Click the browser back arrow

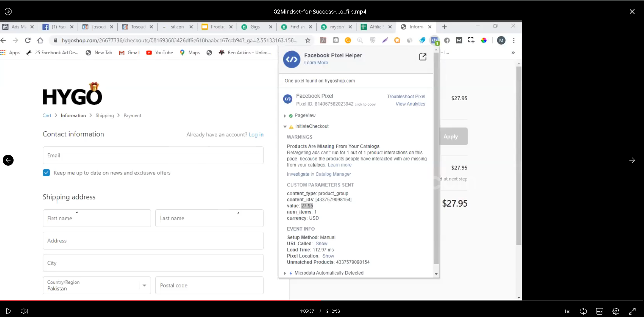click(x=3, y=40)
